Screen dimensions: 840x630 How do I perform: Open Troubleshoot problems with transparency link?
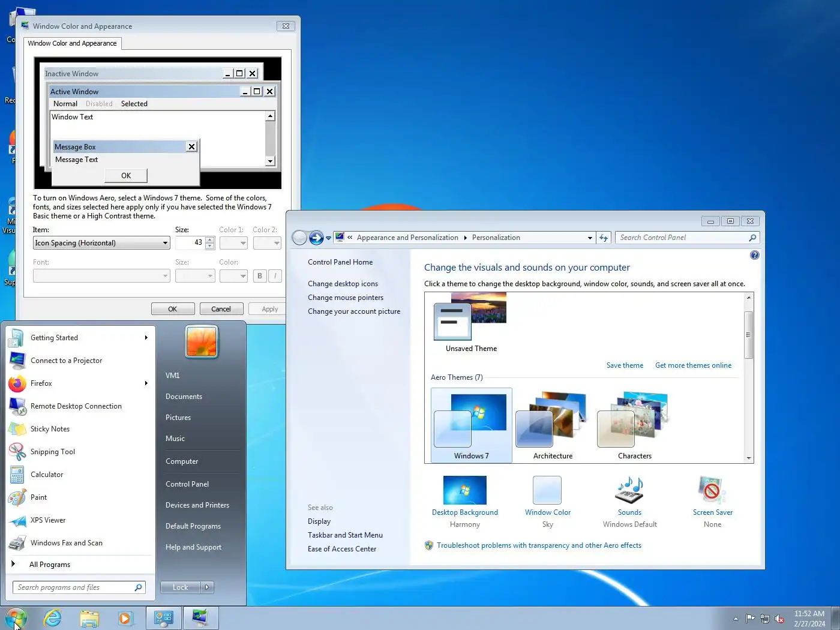[539, 545]
